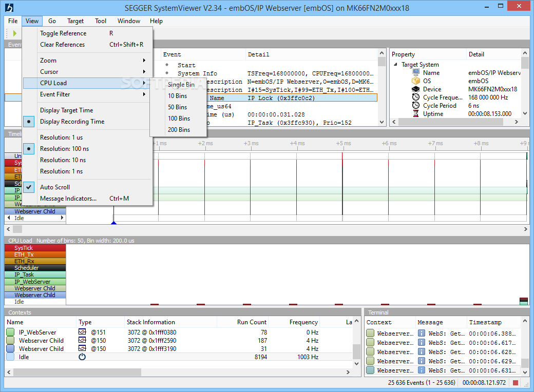The height and width of the screenshot is (392, 534).
Task: Collapse the Target System tree node
Action: pyautogui.click(x=395, y=64)
